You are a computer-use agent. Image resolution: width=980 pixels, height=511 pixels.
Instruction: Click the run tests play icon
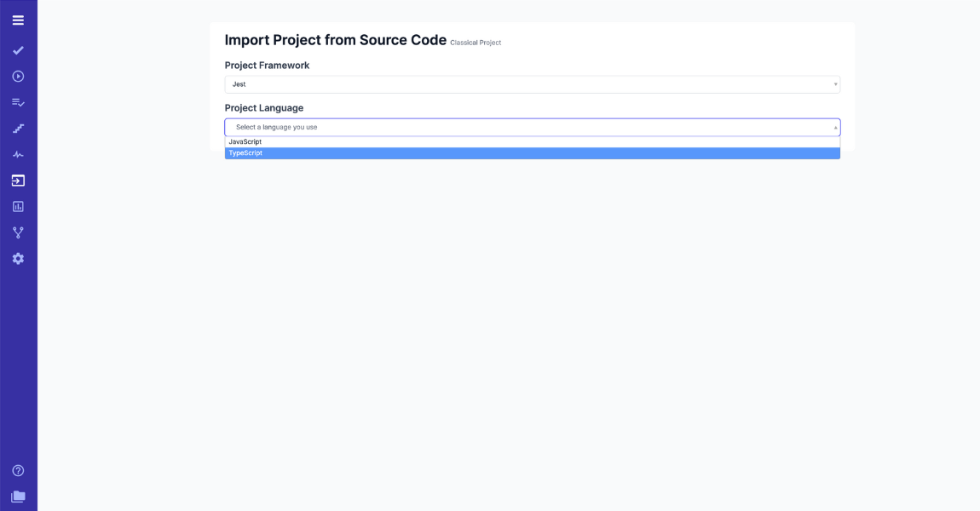pyautogui.click(x=18, y=76)
